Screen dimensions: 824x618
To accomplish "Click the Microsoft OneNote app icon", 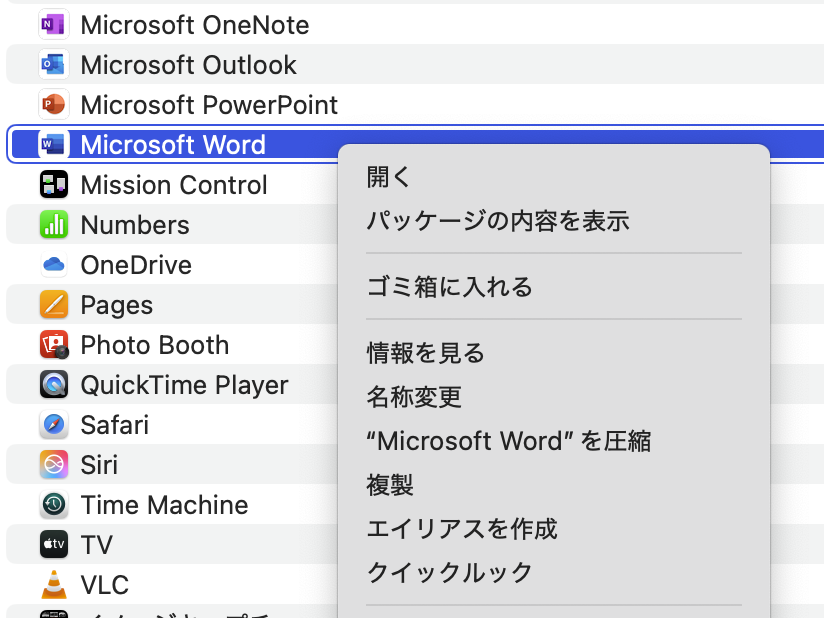I will point(53,25).
